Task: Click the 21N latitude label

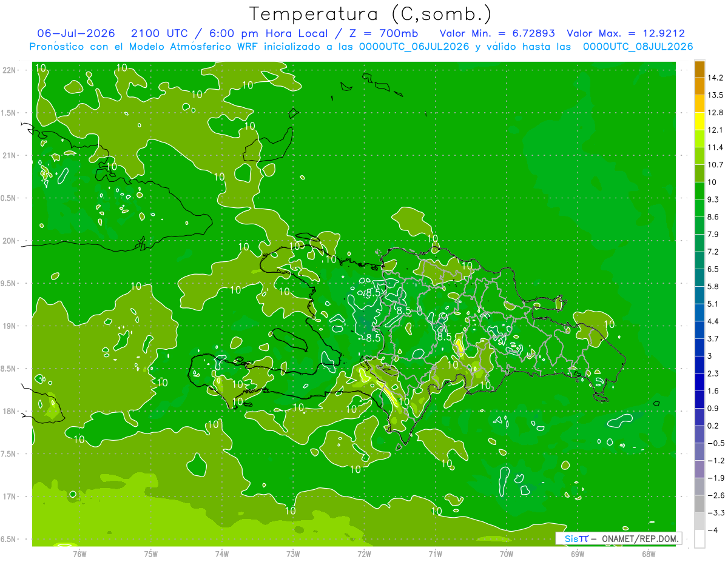Action: (x=10, y=156)
